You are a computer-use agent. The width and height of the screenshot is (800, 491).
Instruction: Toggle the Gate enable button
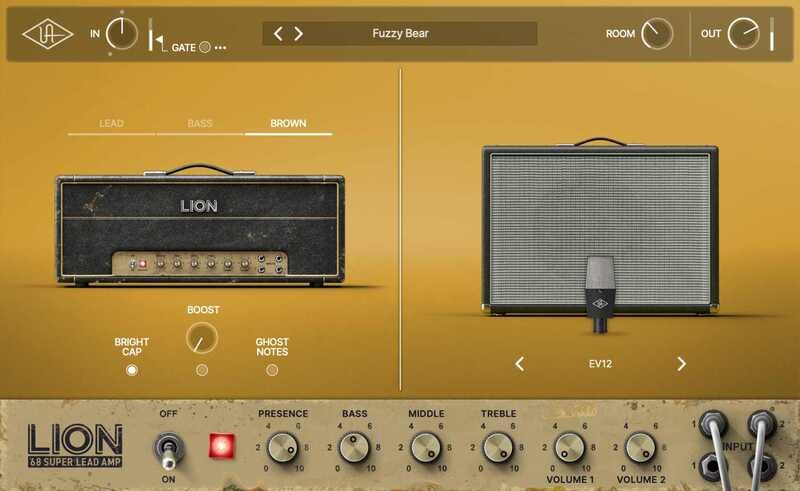pos(204,47)
